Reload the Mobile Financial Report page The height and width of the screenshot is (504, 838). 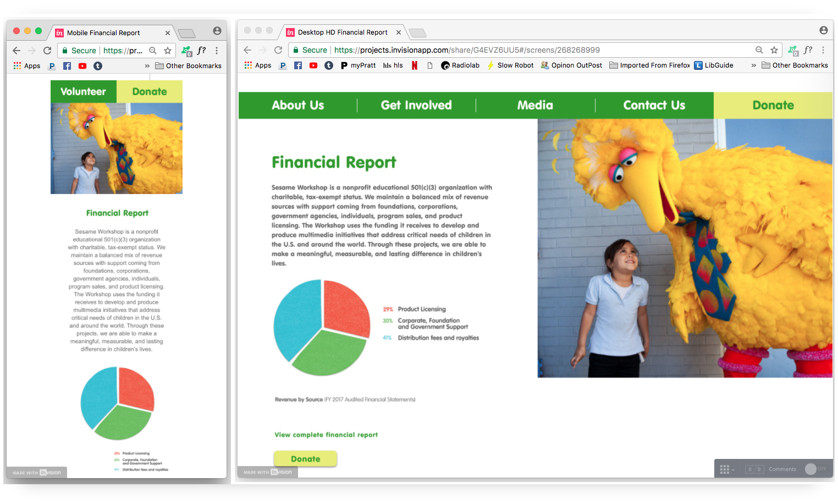(47, 51)
